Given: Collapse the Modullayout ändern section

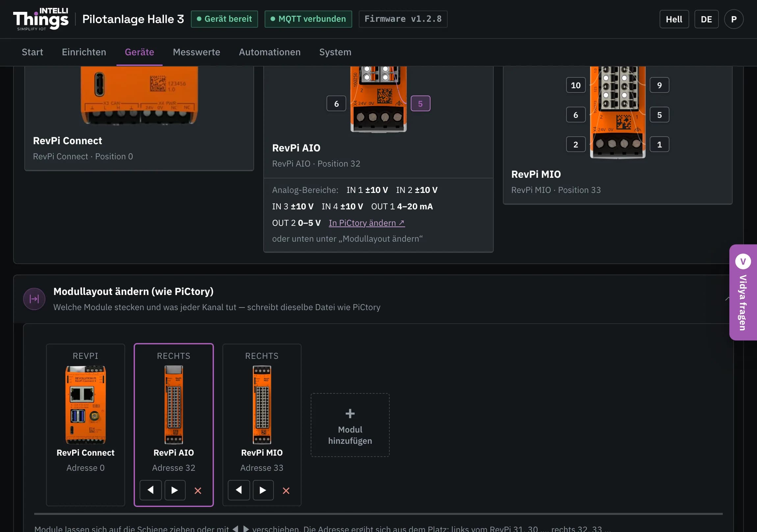Looking at the screenshot, I should coord(727,299).
